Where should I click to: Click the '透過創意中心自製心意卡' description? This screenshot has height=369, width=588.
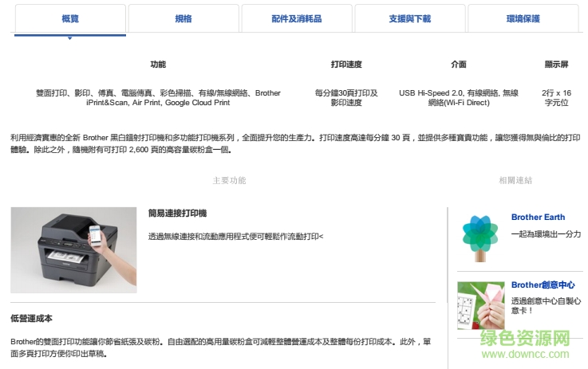pyautogui.click(x=546, y=306)
